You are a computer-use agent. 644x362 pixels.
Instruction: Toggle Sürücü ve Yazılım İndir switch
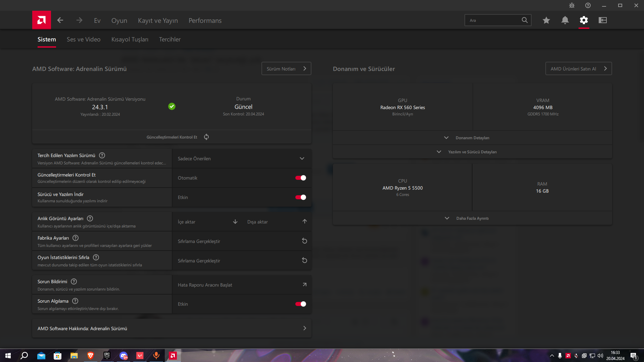click(x=300, y=197)
